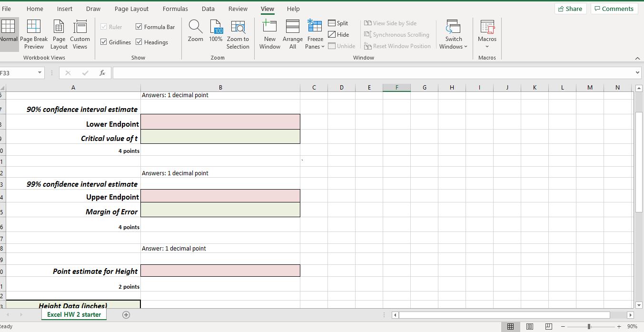Open Custom Views
Viewport: 644px width, 332px height.
pos(80,33)
